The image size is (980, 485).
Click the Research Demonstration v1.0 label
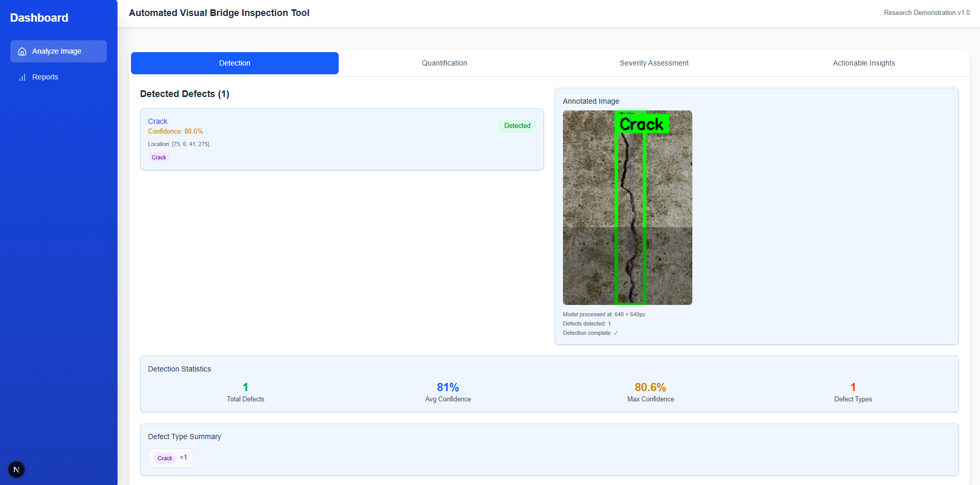tap(926, 12)
